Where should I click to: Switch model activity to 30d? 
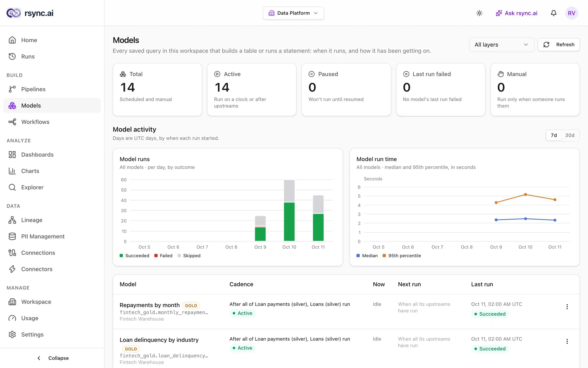pyautogui.click(x=569, y=135)
